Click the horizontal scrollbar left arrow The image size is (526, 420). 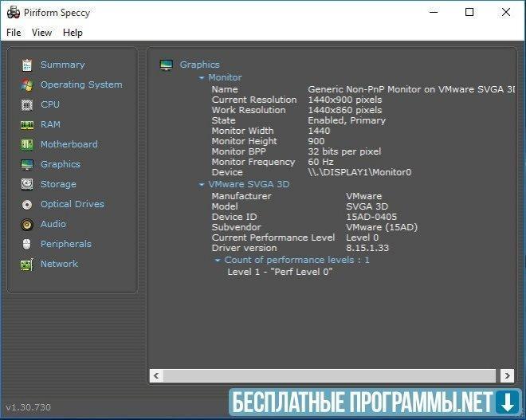[156, 375]
